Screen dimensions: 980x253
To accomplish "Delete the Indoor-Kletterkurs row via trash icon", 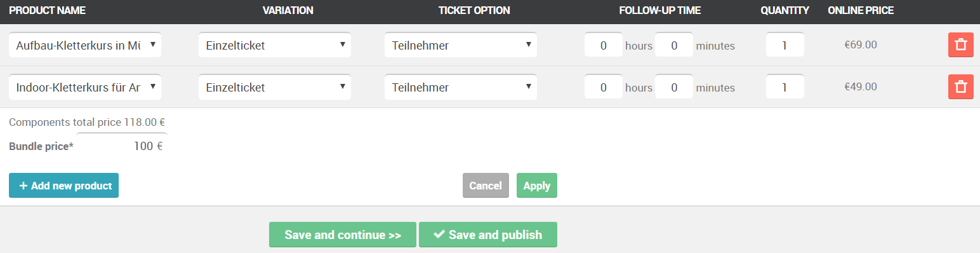I will (960, 87).
